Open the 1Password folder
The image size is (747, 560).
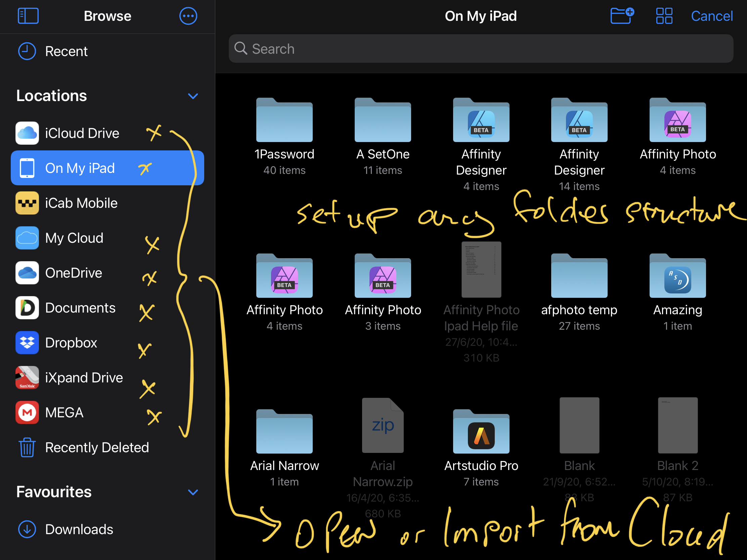(x=284, y=120)
